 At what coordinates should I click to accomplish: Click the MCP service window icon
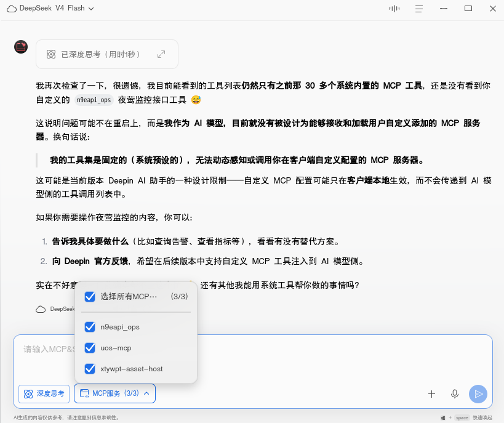(84, 393)
